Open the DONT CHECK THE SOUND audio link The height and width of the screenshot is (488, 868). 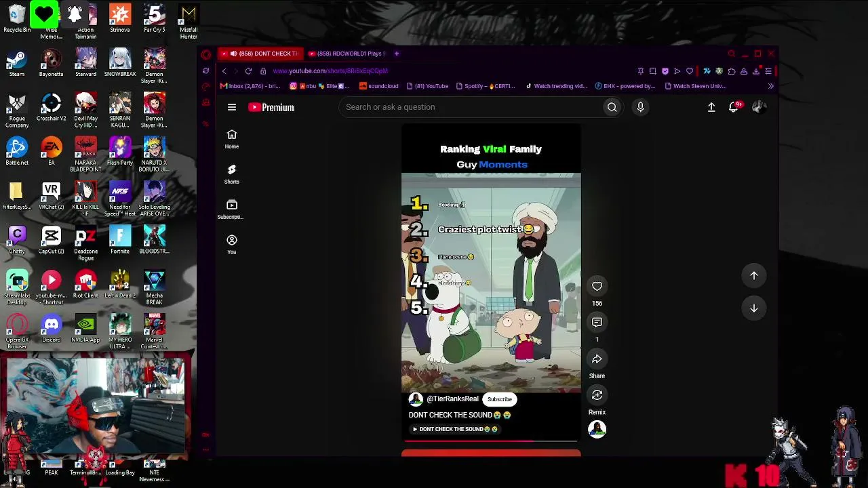pyautogui.click(x=456, y=429)
